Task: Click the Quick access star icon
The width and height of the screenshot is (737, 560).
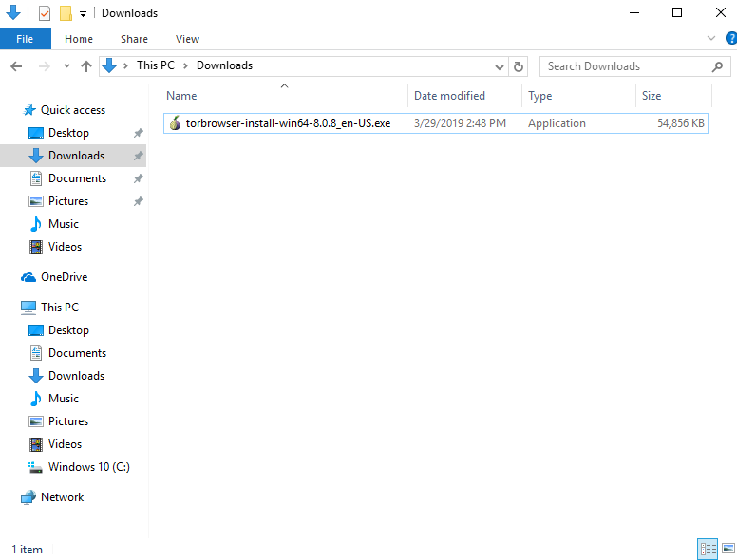Action: [29, 110]
